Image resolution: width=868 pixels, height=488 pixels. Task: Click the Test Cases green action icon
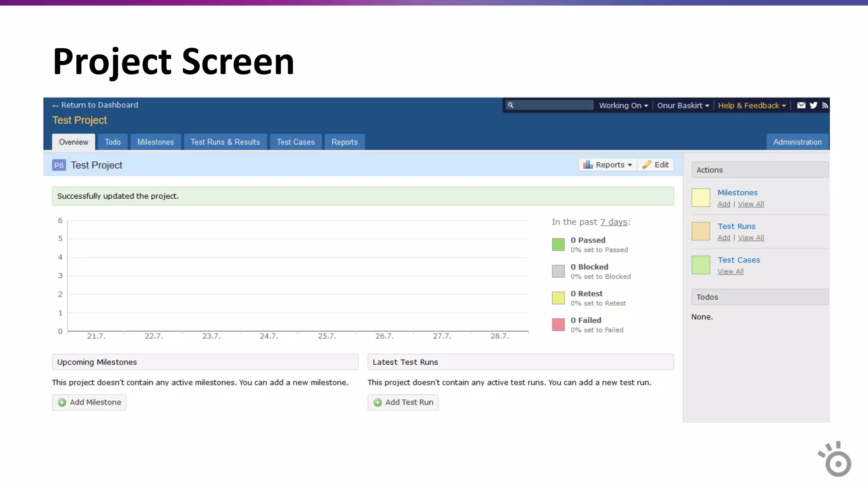[x=701, y=265]
